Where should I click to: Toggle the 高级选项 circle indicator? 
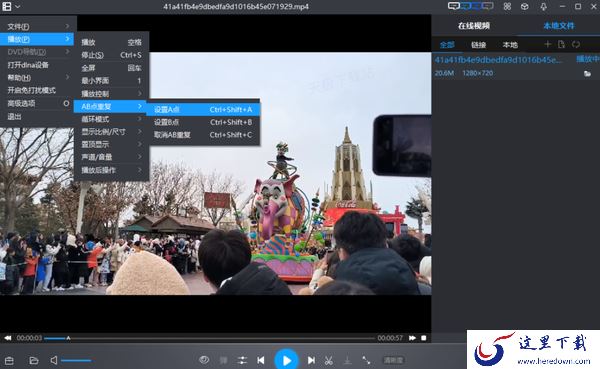pyautogui.click(x=67, y=103)
